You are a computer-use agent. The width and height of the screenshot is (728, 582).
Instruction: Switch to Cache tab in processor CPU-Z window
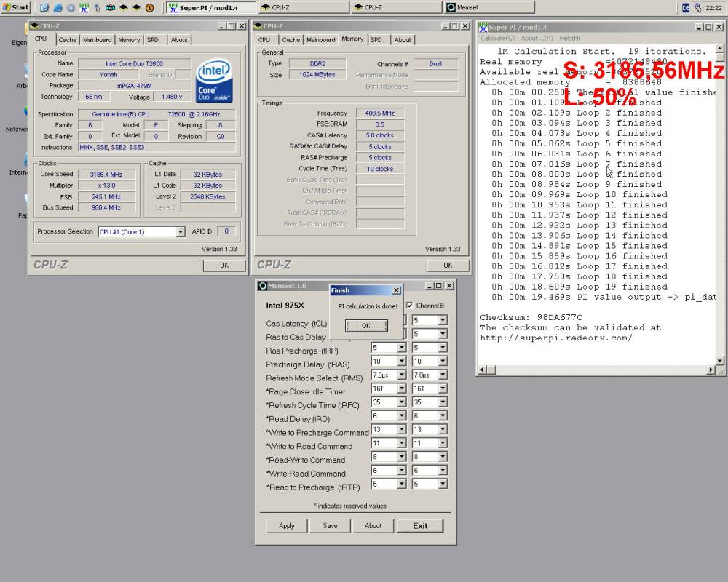click(67, 40)
